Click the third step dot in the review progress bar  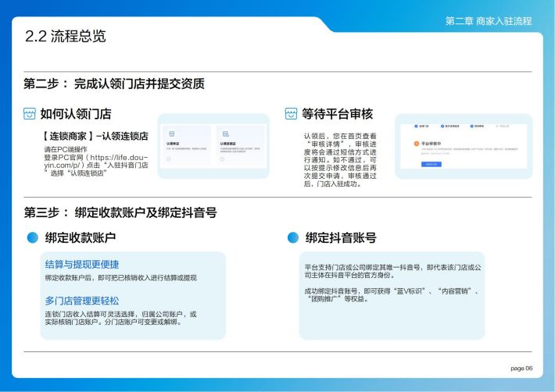[472, 127]
